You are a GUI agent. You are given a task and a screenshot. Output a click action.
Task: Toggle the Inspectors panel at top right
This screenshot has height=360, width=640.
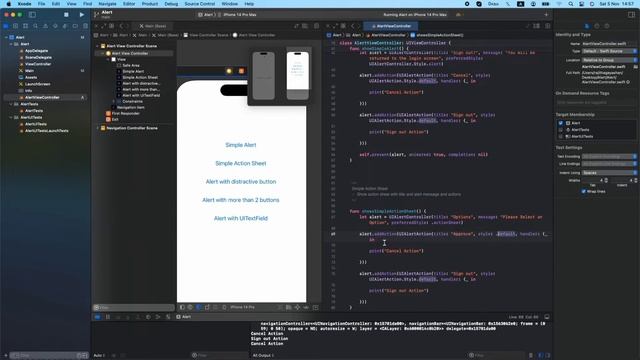pyautogui.click(x=631, y=15)
